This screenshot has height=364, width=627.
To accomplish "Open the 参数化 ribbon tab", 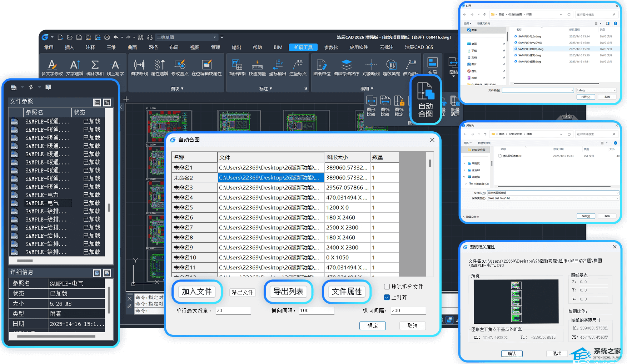I will pyautogui.click(x=331, y=47).
